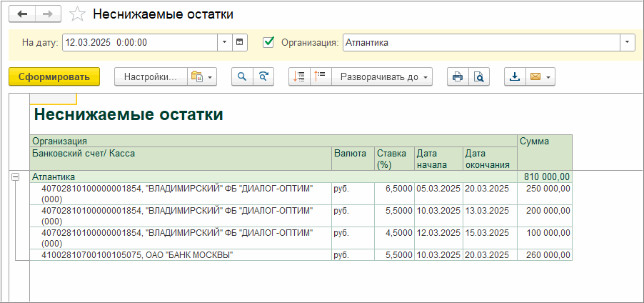Collapse the Атлантика group row

(14, 177)
